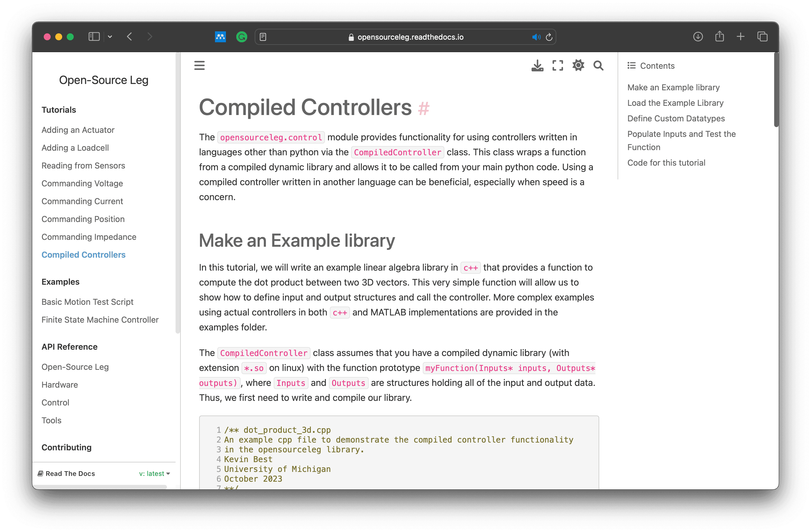Jump to Populate Inputs and Test section
811x532 pixels.
coord(681,140)
